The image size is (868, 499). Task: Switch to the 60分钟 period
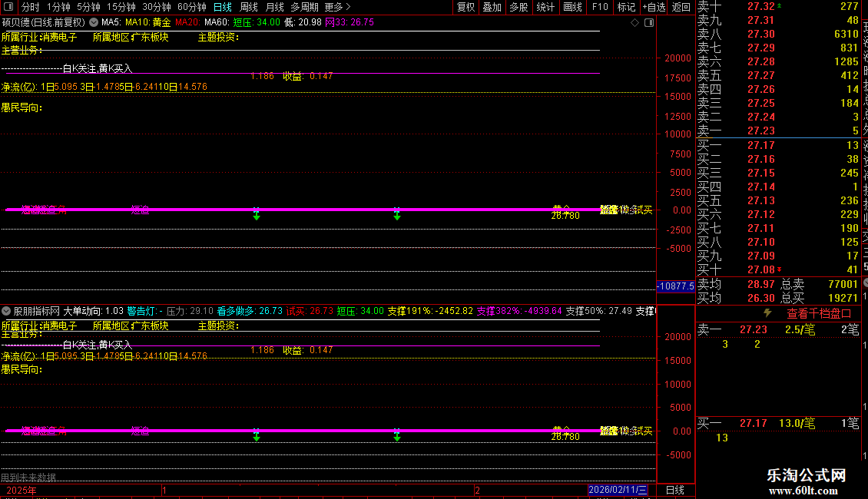click(x=191, y=7)
